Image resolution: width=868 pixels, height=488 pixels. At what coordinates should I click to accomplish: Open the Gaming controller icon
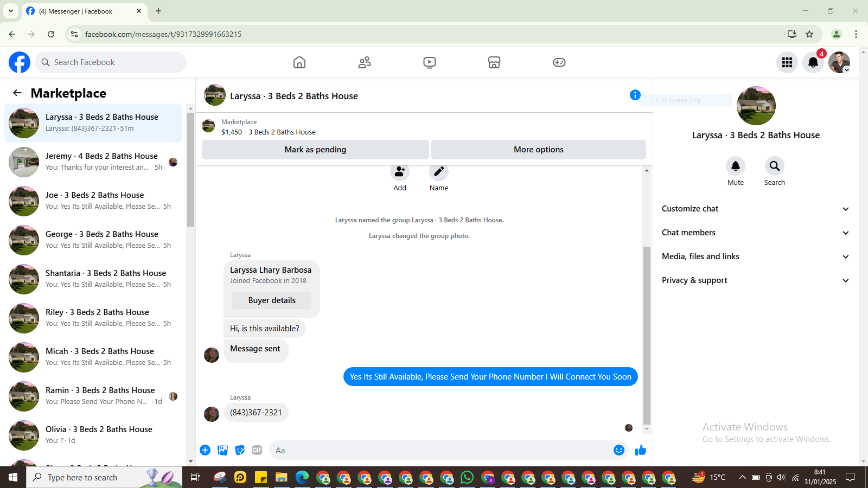tap(559, 62)
